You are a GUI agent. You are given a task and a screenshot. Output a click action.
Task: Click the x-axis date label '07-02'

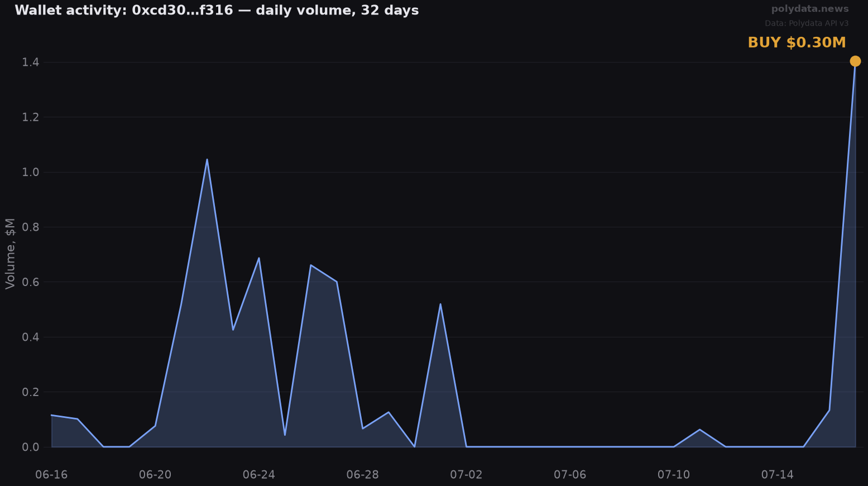[466, 475]
